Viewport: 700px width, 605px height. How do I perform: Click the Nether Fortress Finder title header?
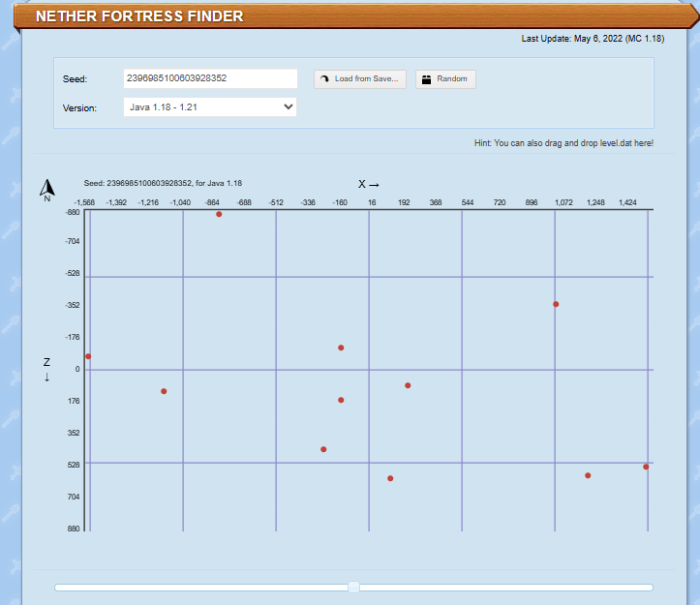point(139,16)
